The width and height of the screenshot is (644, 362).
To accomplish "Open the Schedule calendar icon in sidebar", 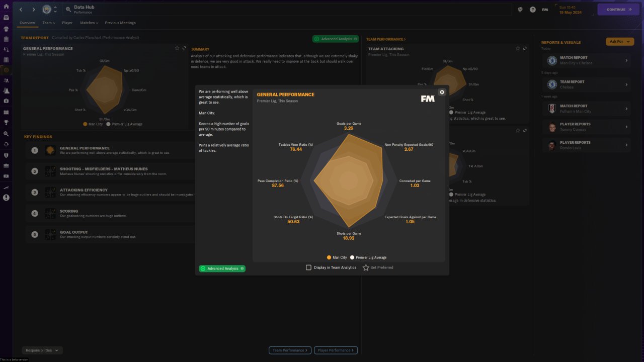I will click(6, 112).
